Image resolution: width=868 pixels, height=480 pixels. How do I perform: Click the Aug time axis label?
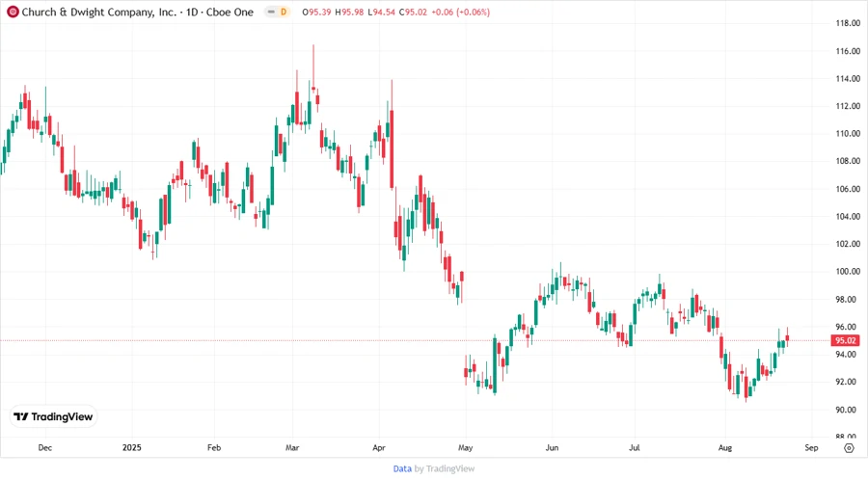pos(724,447)
